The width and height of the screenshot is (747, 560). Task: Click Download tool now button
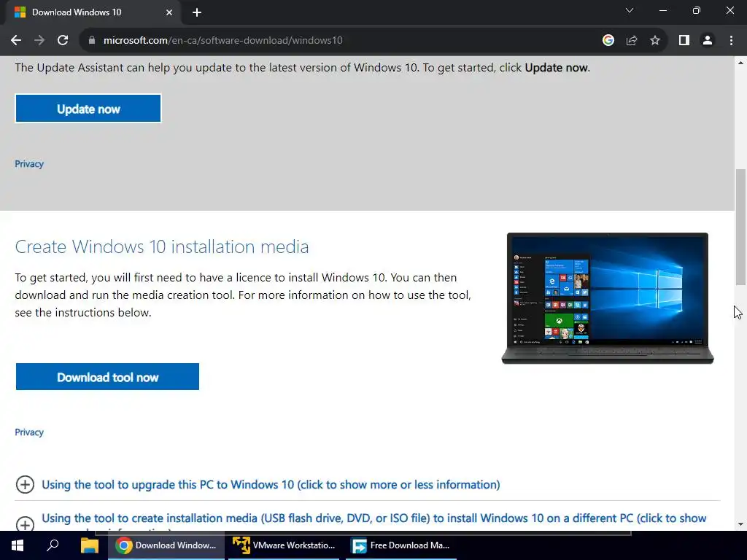pyautogui.click(x=107, y=377)
